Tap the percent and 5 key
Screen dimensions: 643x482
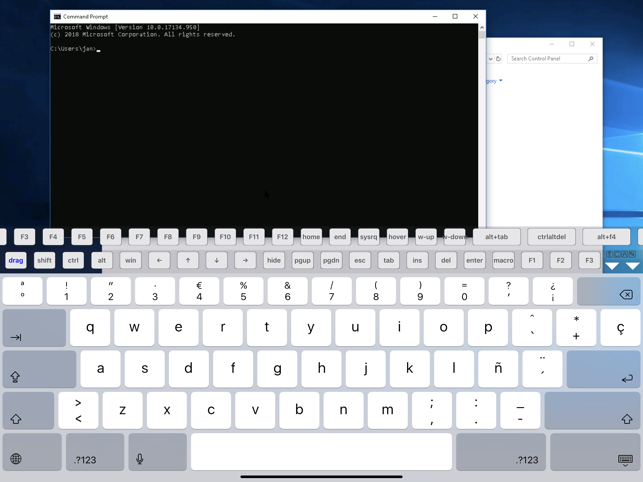point(244,291)
